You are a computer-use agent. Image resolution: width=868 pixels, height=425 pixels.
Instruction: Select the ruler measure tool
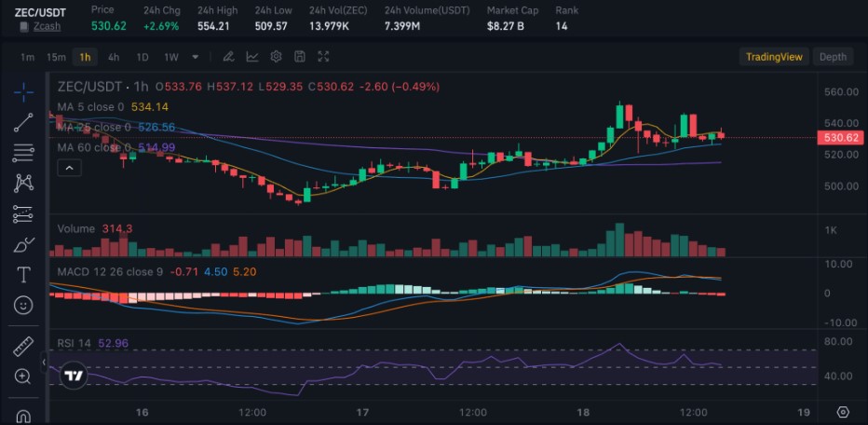click(x=23, y=347)
